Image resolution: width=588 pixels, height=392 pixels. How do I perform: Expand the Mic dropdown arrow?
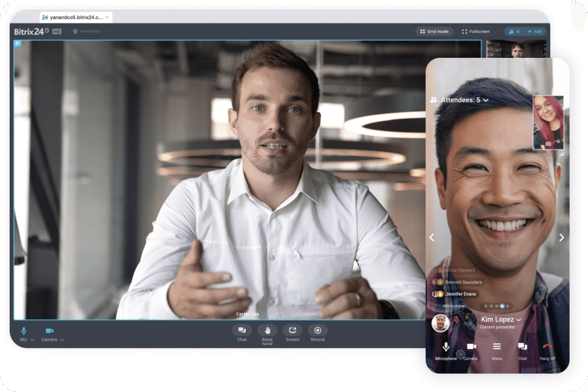(x=32, y=340)
